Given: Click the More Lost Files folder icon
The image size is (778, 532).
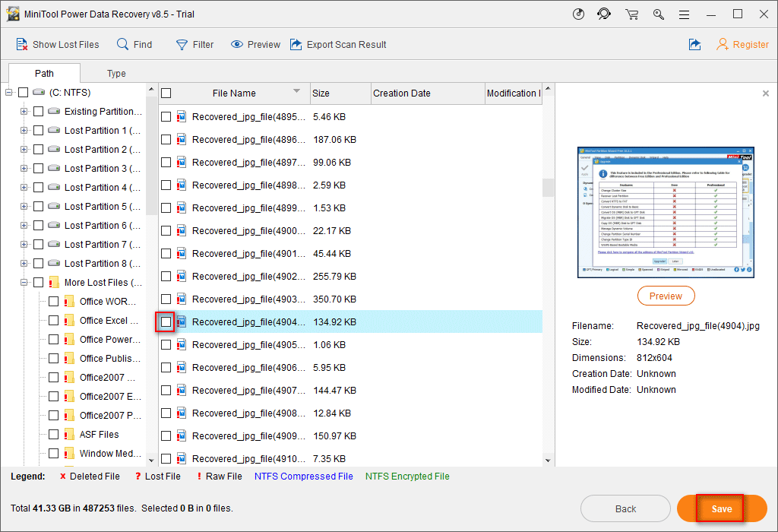Looking at the screenshot, I should coord(54,283).
